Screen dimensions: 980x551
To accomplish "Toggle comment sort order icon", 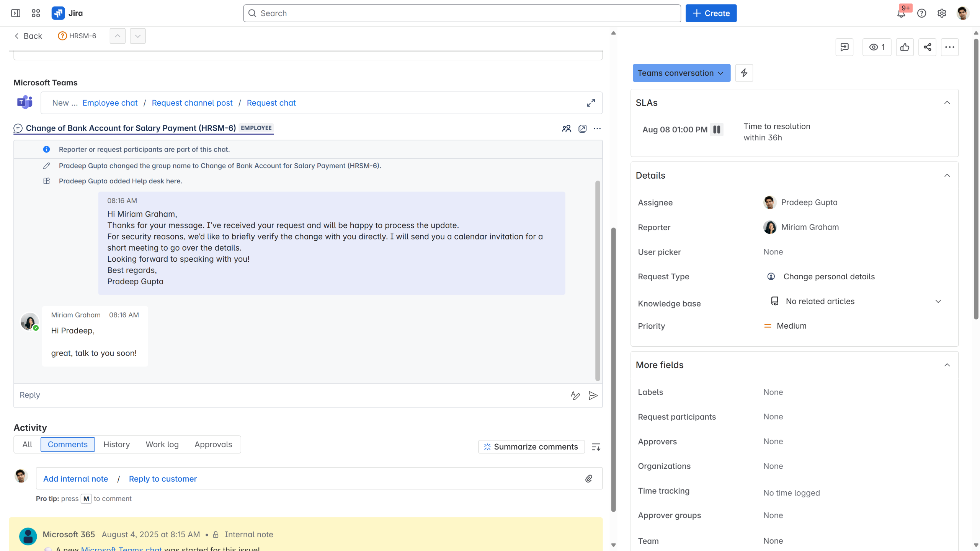I will point(596,447).
